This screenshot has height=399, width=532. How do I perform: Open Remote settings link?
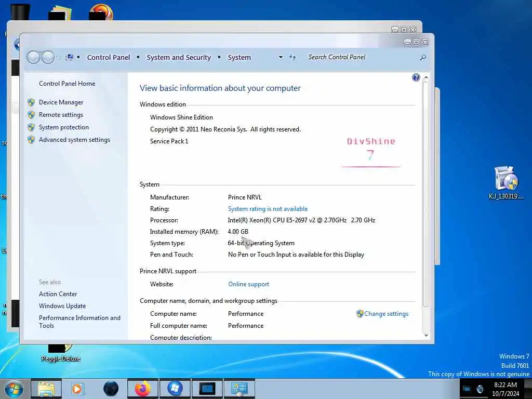point(61,115)
